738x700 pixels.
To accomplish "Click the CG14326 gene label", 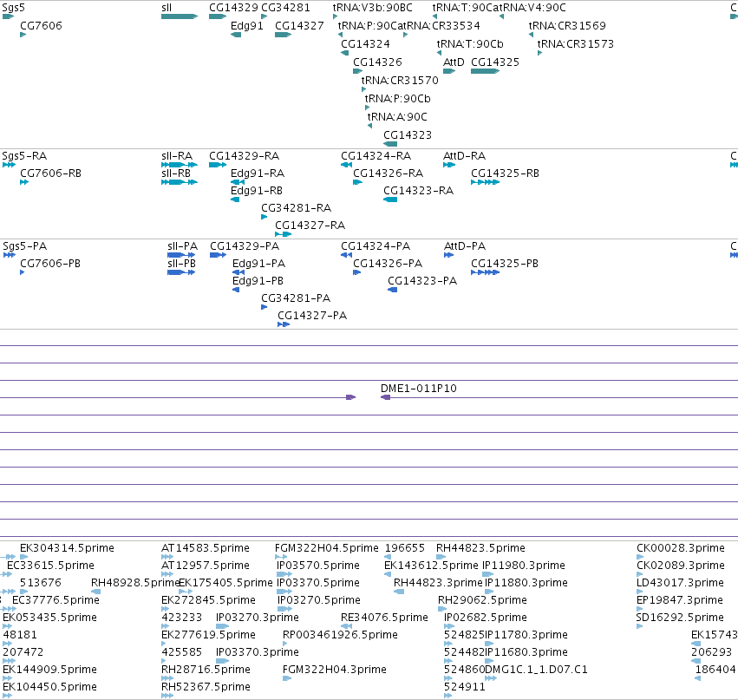I will tap(377, 62).
